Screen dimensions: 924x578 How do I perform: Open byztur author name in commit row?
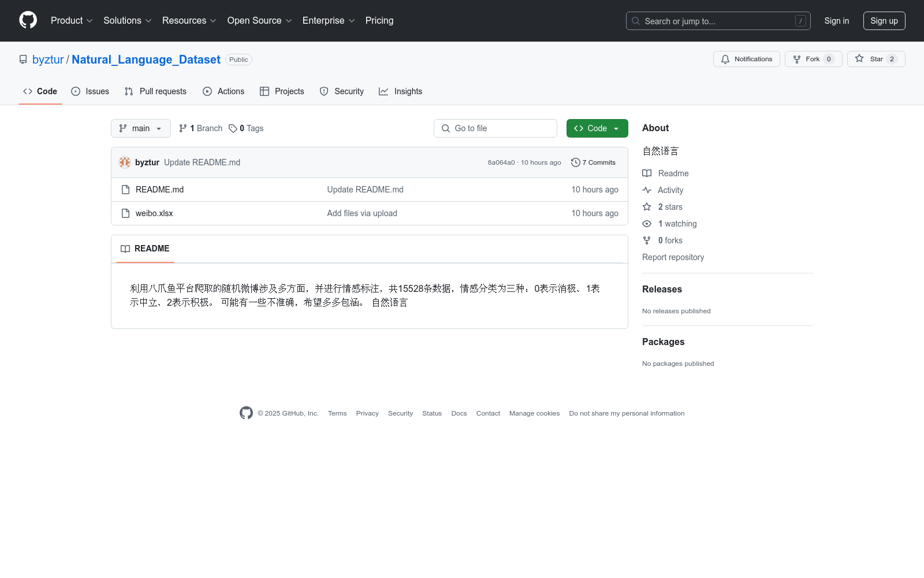[x=147, y=162]
